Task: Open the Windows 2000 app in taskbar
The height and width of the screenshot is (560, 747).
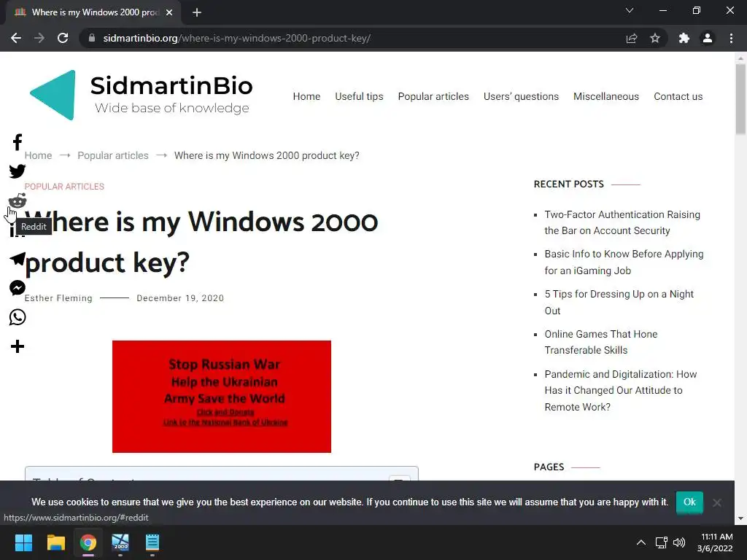Action: coord(120,542)
